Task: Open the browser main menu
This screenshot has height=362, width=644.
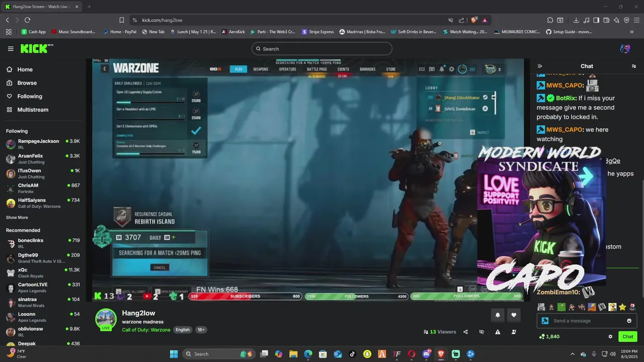Action: (636, 20)
